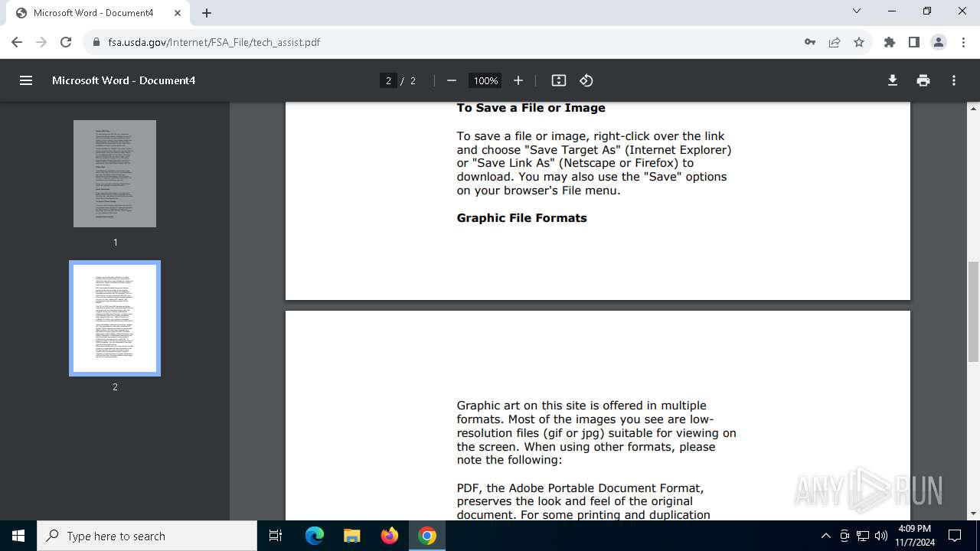Bookmark this tab with star icon
The width and height of the screenshot is (980, 551).
(x=859, y=42)
